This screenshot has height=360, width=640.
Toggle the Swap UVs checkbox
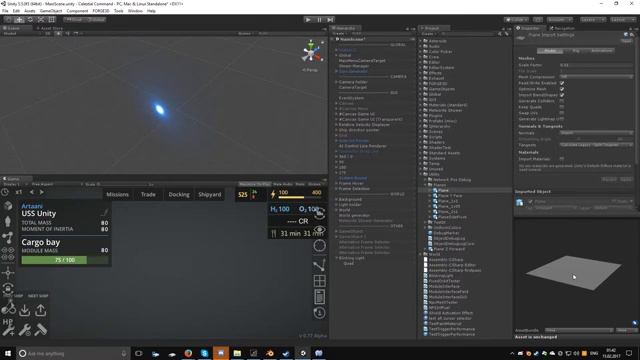coord(562,113)
